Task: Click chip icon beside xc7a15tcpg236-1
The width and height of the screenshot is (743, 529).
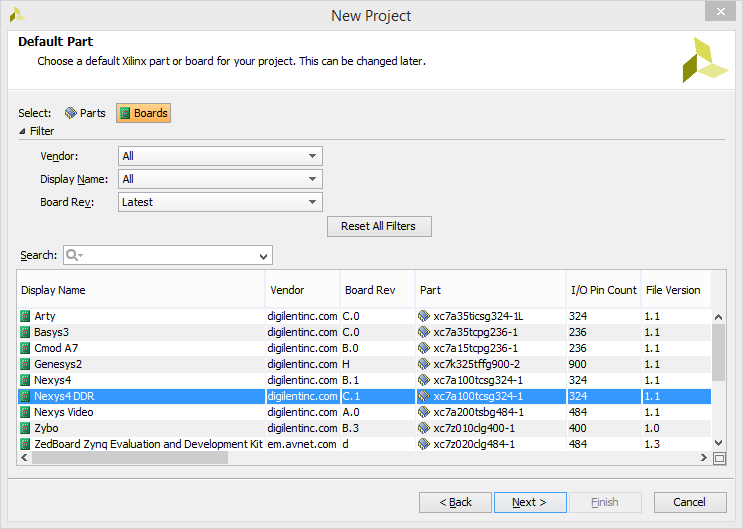Action: tap(424, 348)
